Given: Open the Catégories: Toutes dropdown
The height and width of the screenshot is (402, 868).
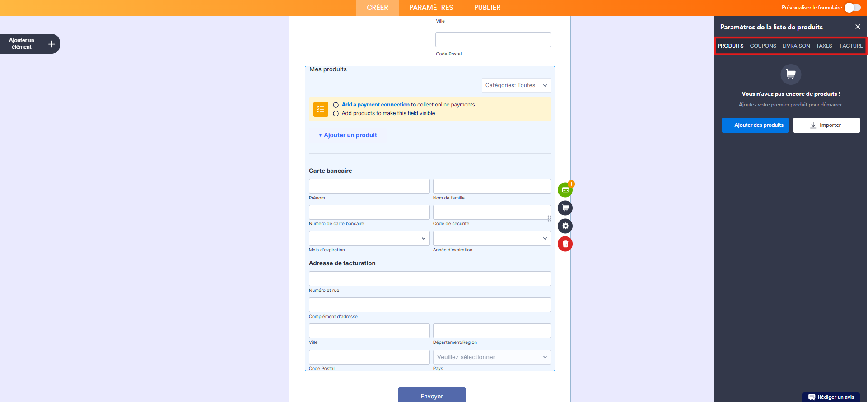Looking at the screenshot, I should coord(516,85).
